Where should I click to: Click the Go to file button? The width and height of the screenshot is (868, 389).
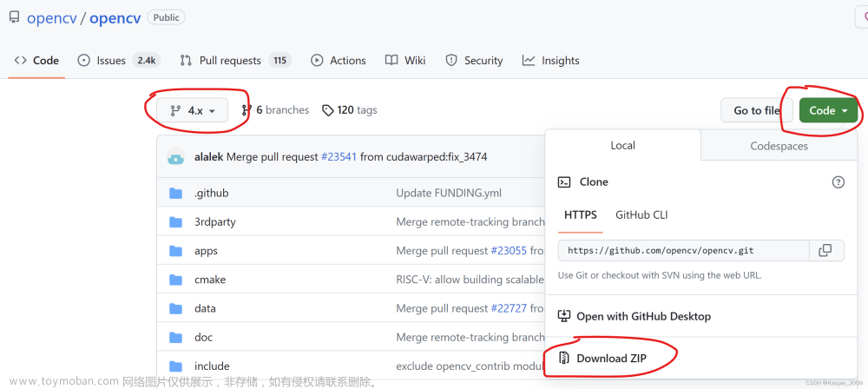point(756,110)
